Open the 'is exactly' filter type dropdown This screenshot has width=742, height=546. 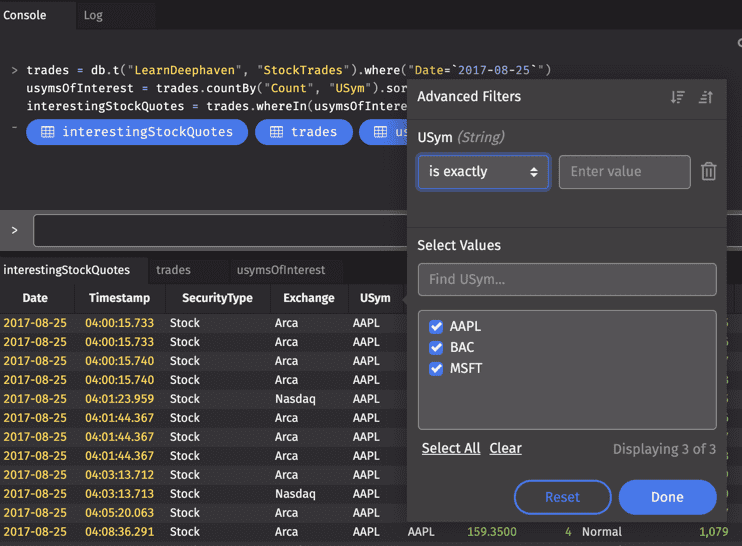(x=483, y=172)
